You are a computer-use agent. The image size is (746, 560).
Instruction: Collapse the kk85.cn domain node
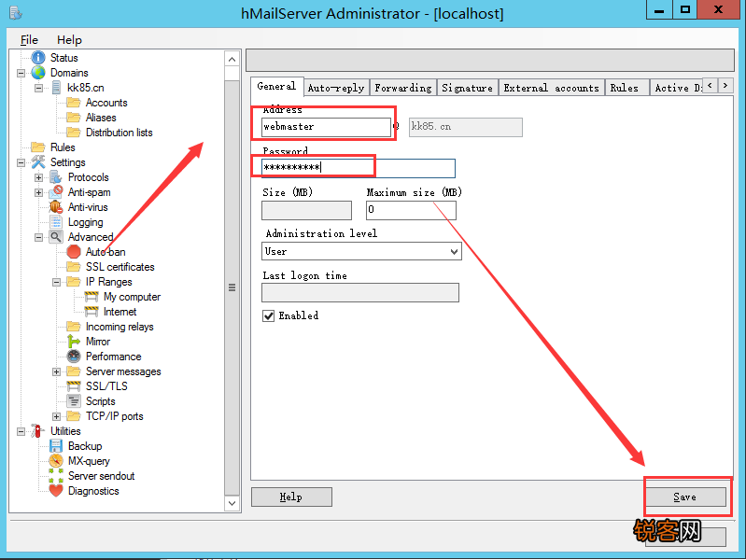(38, 88)
